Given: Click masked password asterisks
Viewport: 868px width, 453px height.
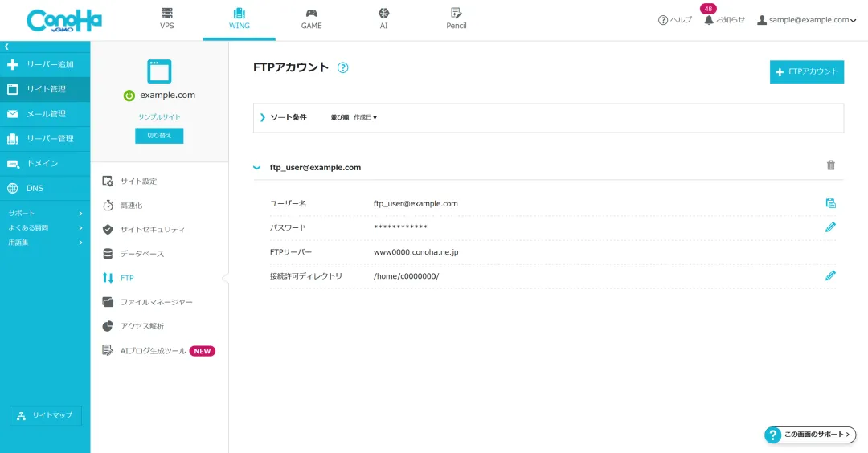Looking at the screenshot, I should click(400, 227).
